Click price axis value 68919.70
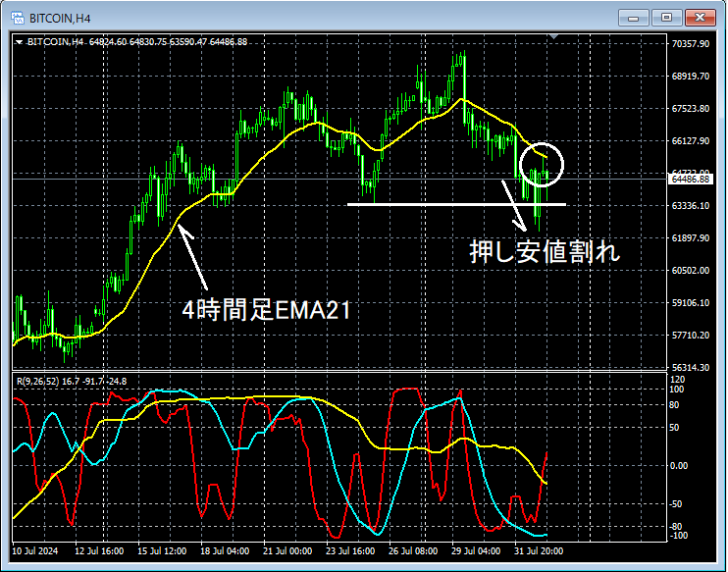728x572 pixels. click(691, 77)
